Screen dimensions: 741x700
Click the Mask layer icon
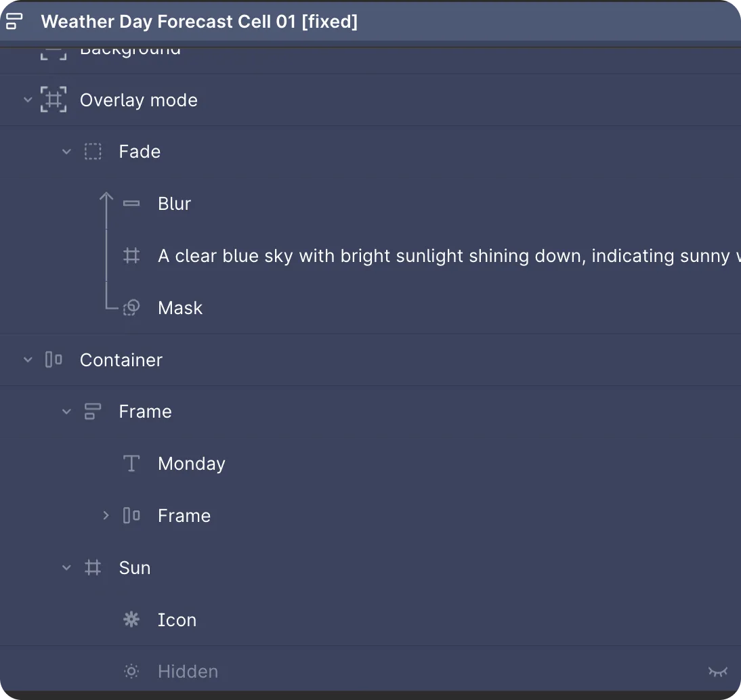pyautogui.click(x=131, y=307)
